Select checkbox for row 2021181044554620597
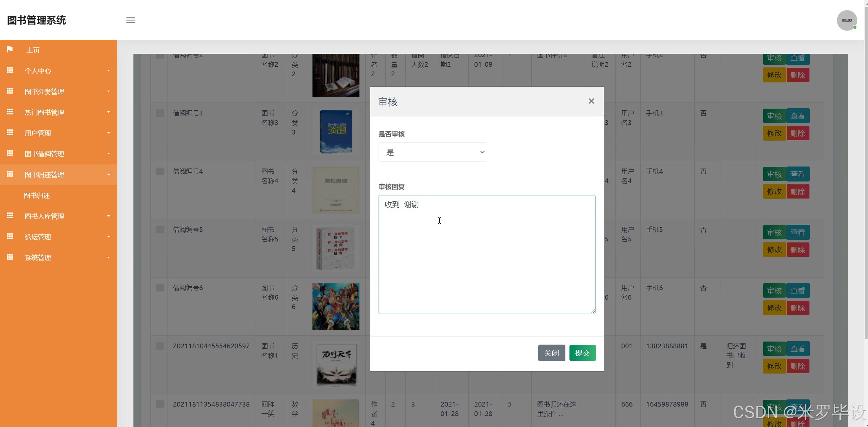Image resolution: width=868 pixels, height=427 pixels. point(160,346)
